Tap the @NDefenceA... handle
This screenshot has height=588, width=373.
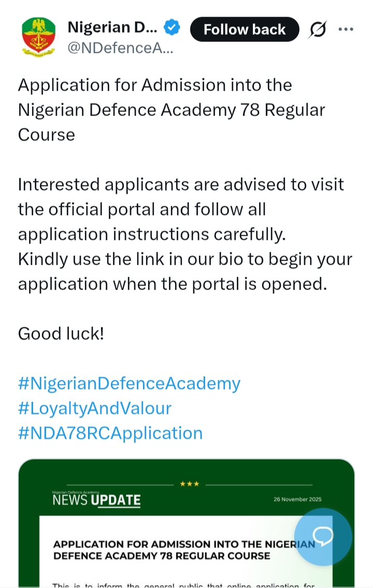click(120, 49)
